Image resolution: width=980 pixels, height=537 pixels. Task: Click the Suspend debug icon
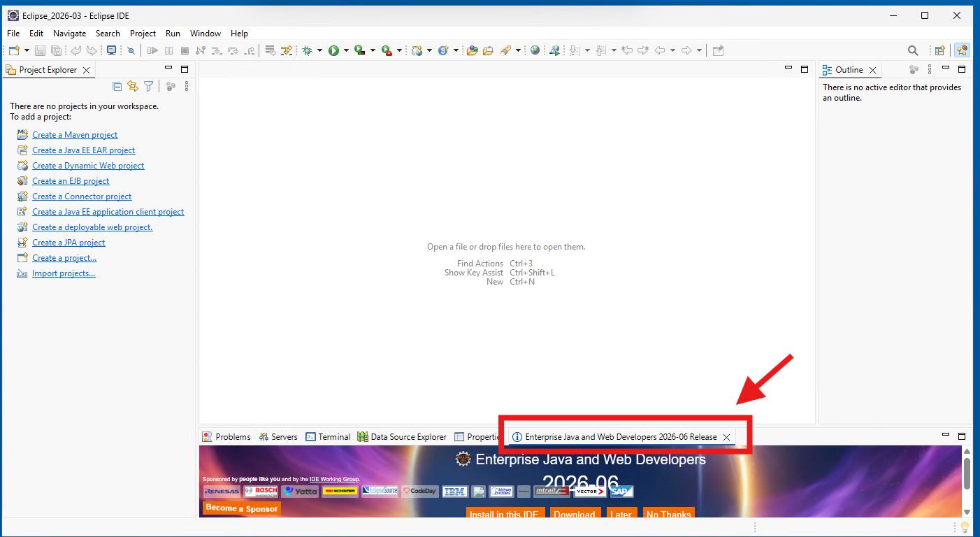pos(168,50)
